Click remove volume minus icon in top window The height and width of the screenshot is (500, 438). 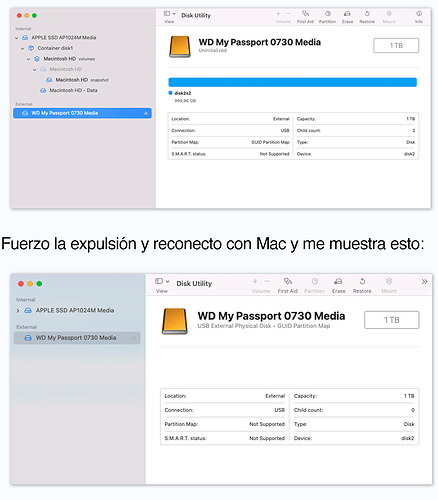[x=288, y=14]
